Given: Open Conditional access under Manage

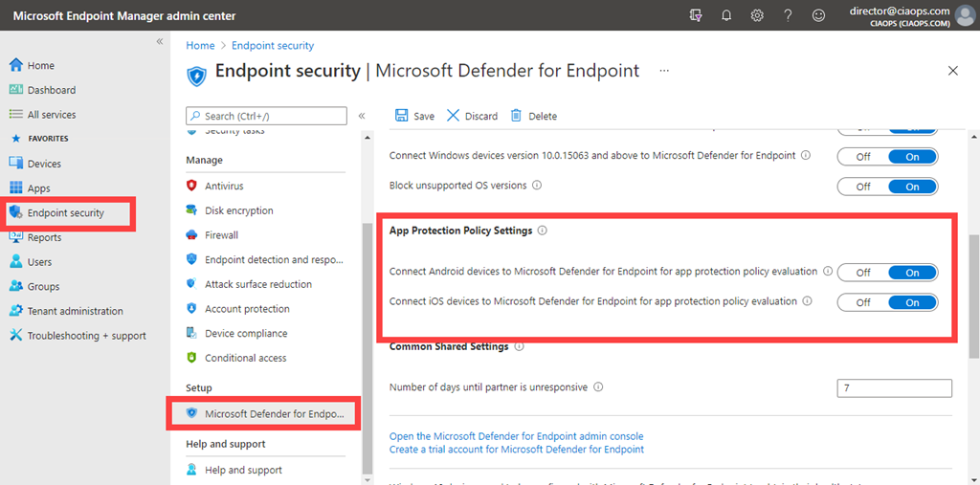Looking at the screenshot, I should click(x=245, y=358).
